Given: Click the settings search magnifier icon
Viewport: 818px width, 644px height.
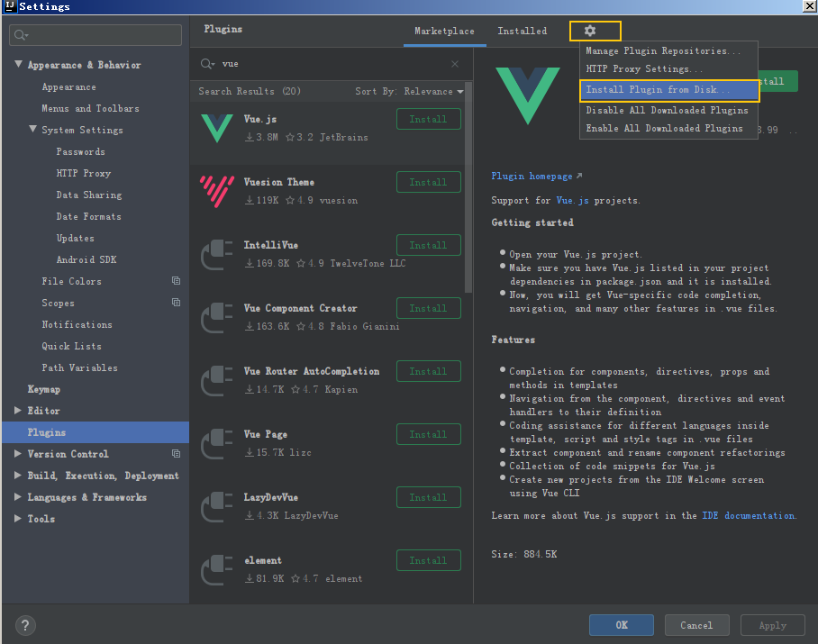Looking at the screenshot, I should pyautogui.click(x=21, y=35).
